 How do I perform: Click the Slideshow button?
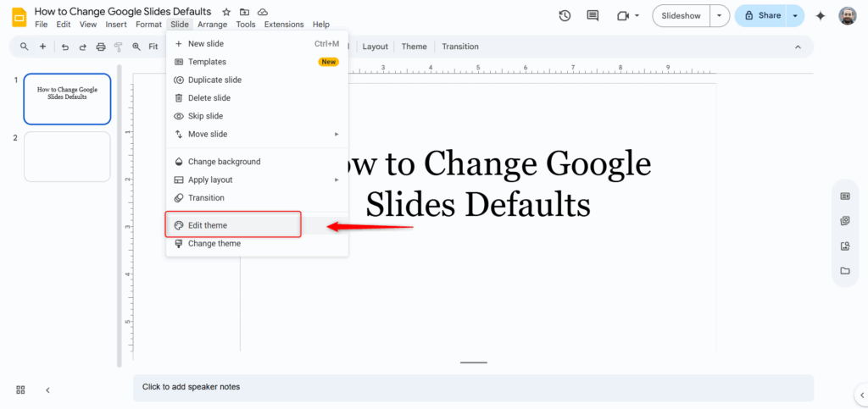coord(681,15)
